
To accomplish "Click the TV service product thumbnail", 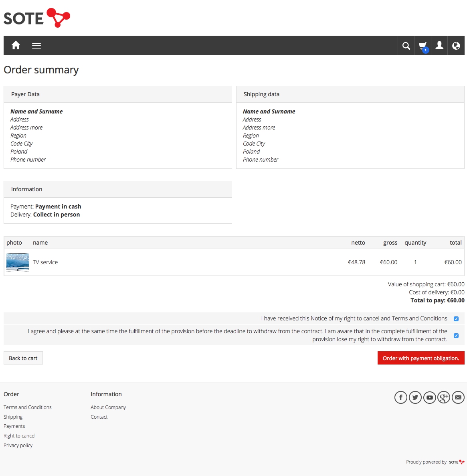I will pos(18,262).
